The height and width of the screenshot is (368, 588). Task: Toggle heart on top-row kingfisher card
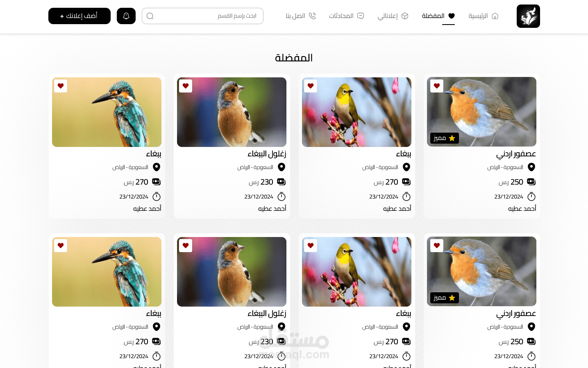coord(61,86)
